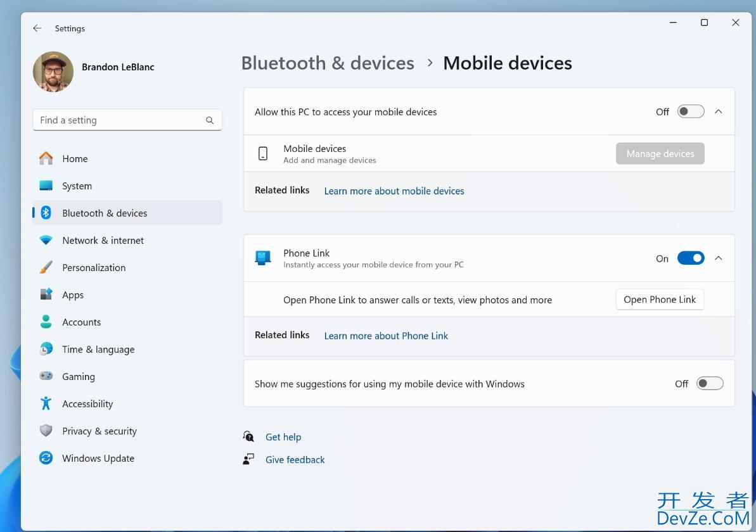This screenshot has height=532, width=756.
Task: Click the Mobile devices page title
Action: click(507, 63)
